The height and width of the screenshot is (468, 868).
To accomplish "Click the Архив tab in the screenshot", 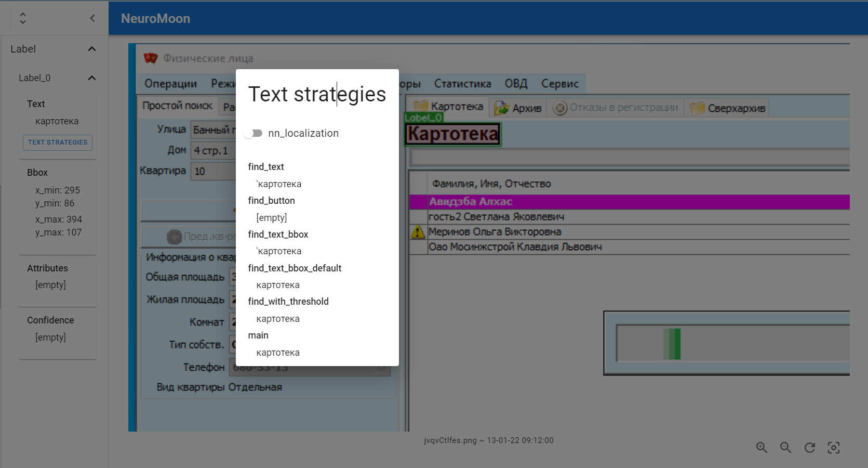I will click(518, 108).
